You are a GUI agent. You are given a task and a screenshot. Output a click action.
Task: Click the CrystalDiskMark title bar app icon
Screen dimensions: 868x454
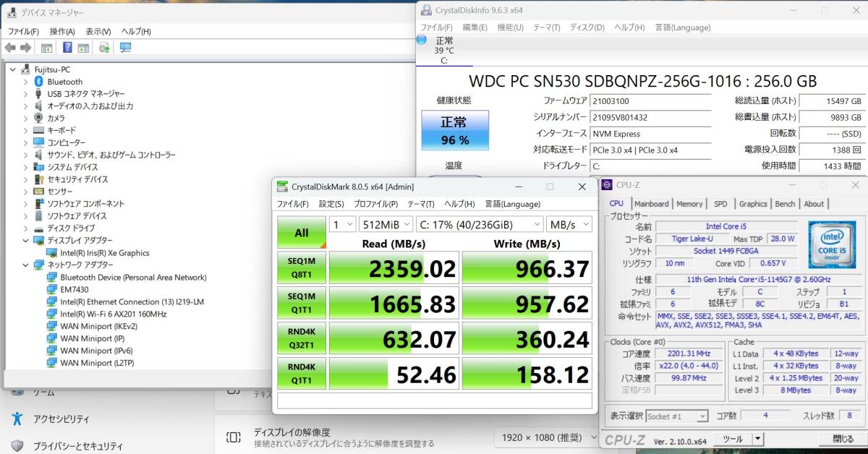pyautogui.click(x=282, y=187)
